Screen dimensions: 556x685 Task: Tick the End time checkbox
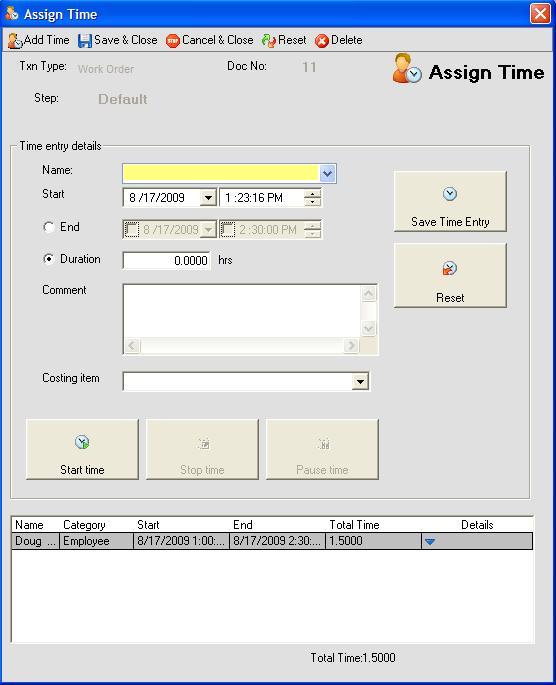(228, 229)
